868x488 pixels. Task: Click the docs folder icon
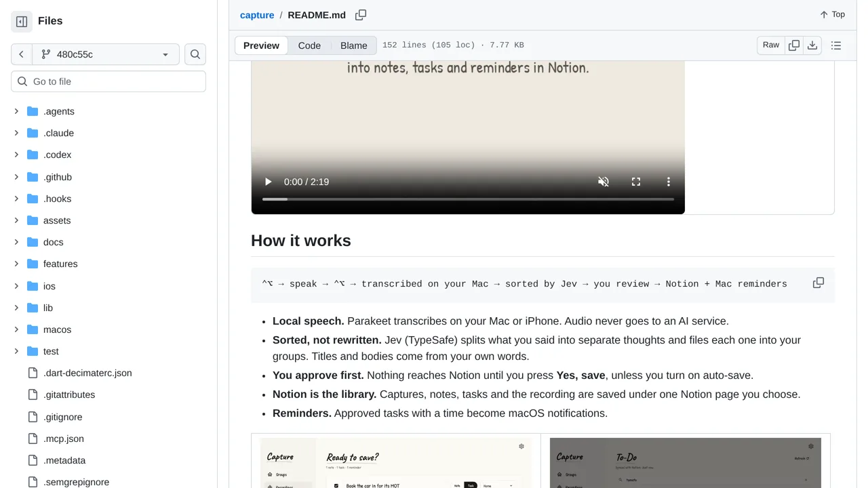tap(33, 242)
